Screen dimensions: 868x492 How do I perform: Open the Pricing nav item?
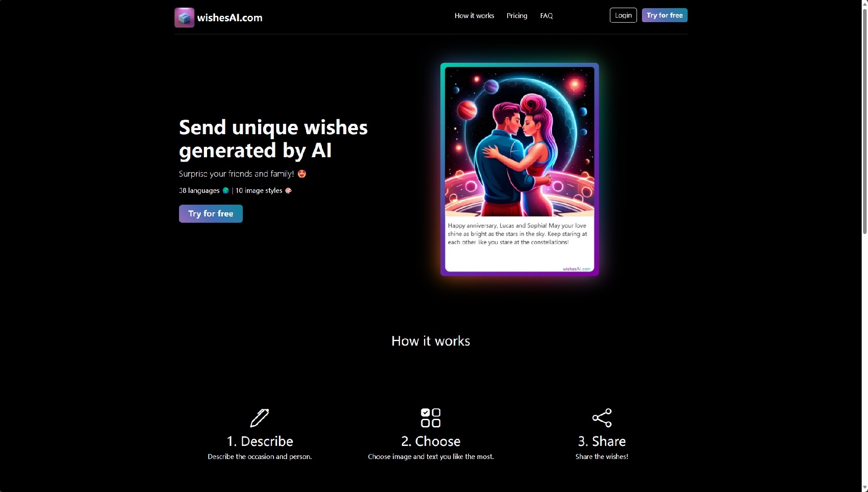click(x=517, y=16)
